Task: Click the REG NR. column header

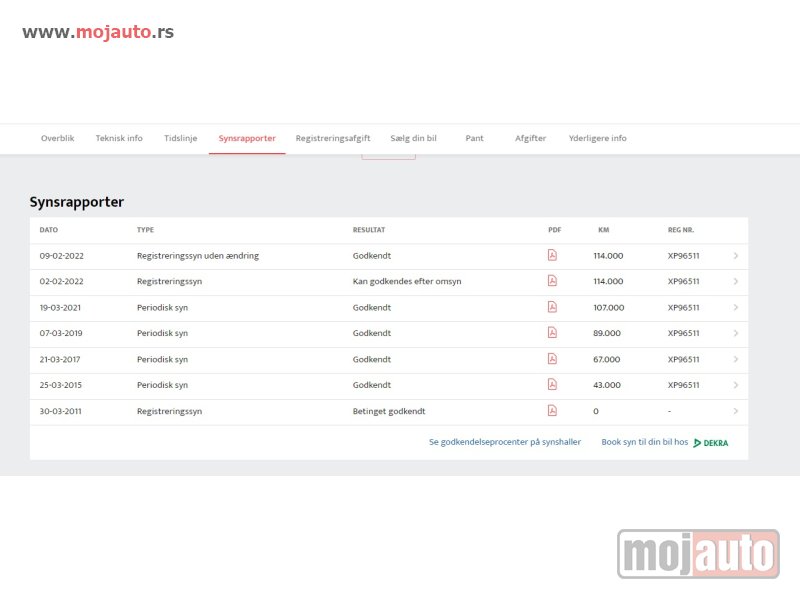Action: click(x=681, y=230)
